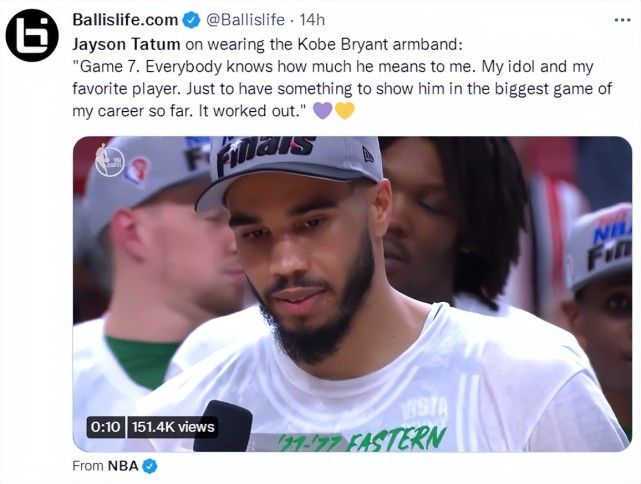Open the Ballislife.com display name
The width and height of the screenshot is (641, 484).
[x=125, y=20]
